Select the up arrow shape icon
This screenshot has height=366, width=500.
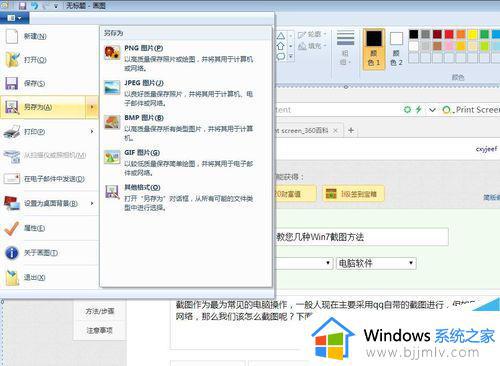click(281, 46)
